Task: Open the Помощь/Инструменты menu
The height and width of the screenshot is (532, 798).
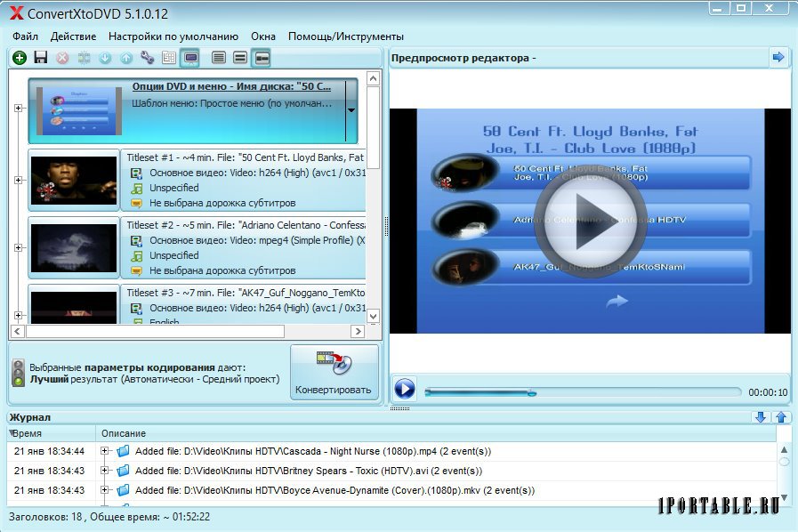Action: 345,36
